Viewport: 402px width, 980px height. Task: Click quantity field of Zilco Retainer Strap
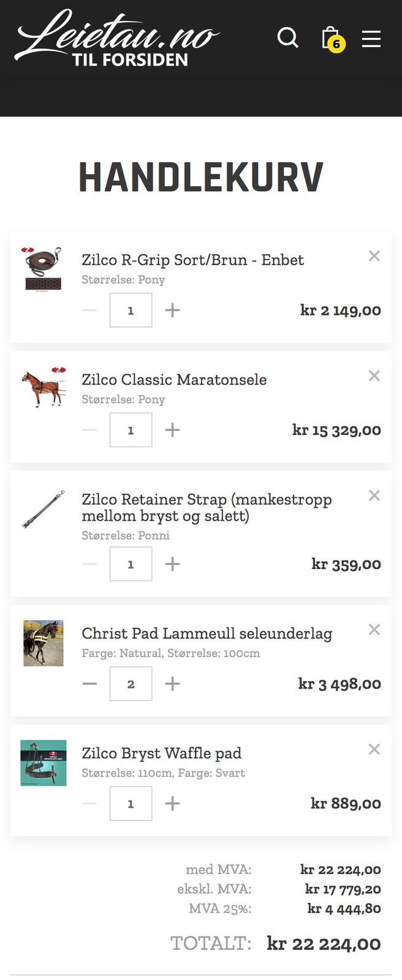tap(131, 563)
